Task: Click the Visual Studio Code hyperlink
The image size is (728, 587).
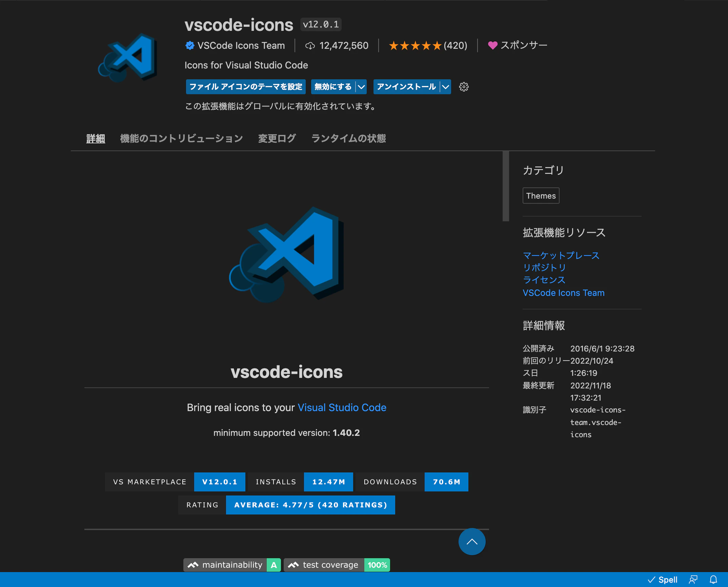Action: pyautogui.click(x=342, y=407)
